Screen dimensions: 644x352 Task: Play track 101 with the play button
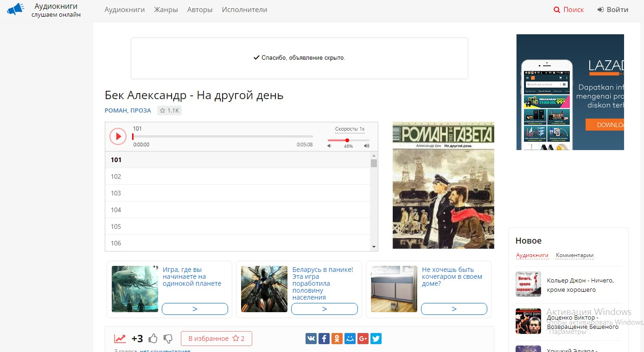[x=118, y=136]
